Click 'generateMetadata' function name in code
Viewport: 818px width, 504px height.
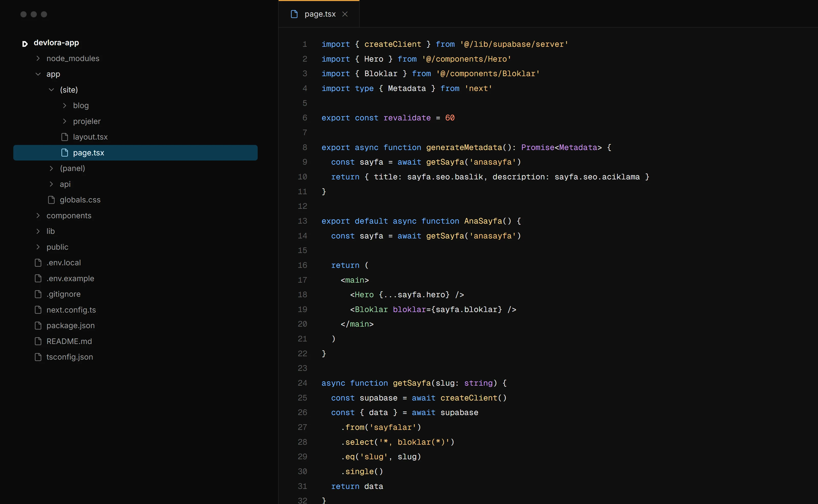pos(464,147)
